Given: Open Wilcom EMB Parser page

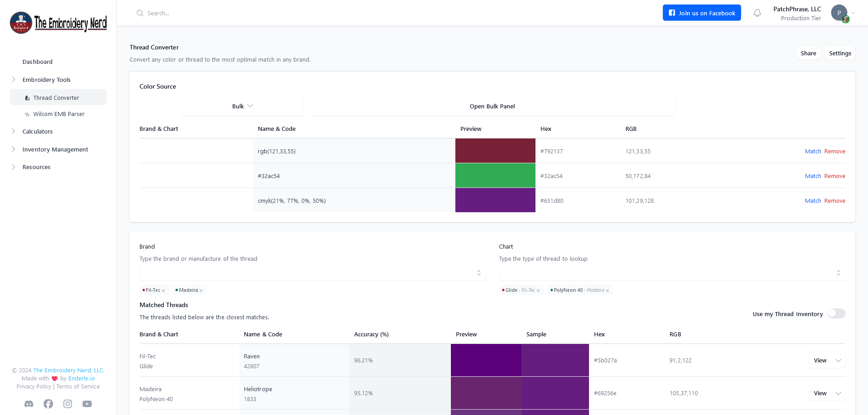Looking at the screenshot, I should [x=58, y=114].
